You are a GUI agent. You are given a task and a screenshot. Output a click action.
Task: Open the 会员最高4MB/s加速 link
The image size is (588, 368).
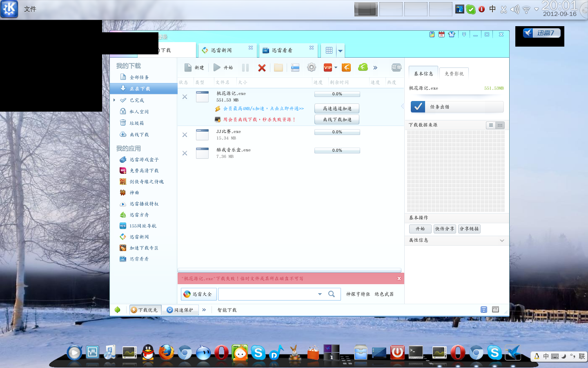264,108
